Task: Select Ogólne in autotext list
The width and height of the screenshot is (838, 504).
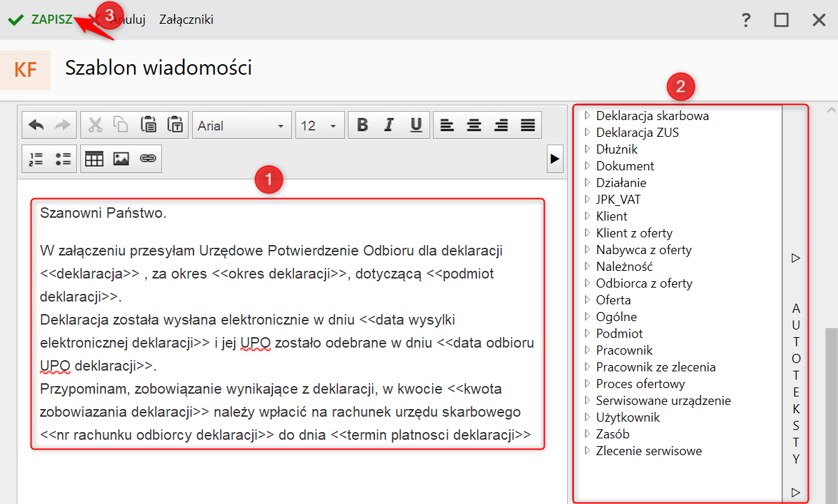Action: coord(616,317)
